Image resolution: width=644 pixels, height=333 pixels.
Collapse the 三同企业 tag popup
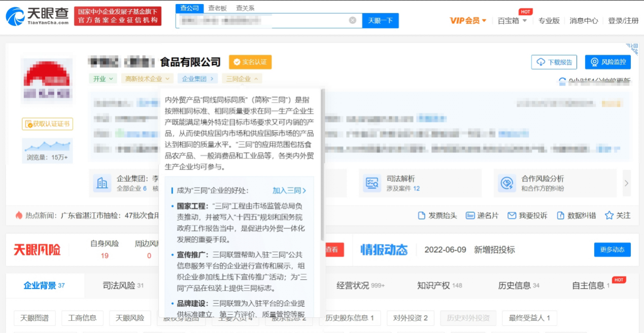[x=242, y=79]
